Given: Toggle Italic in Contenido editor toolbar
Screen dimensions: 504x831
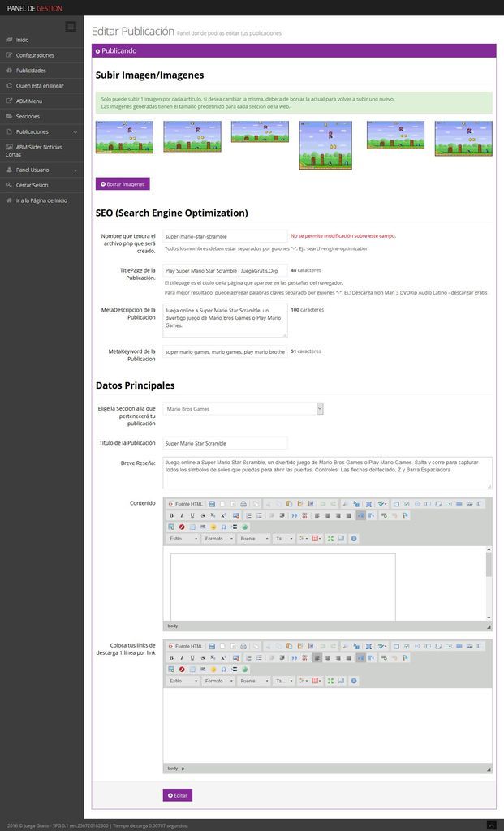Looking at the screenshot, I should 182,515.
